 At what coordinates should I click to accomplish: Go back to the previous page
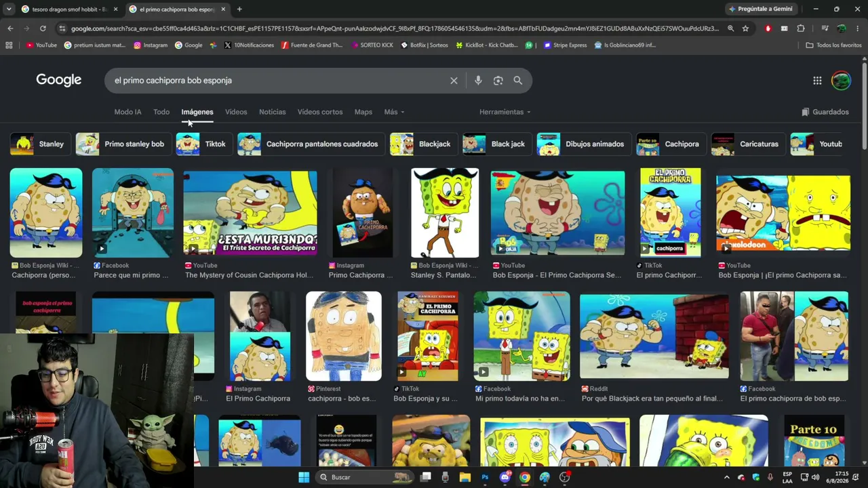pyautogui.click(x=10, y=28)
